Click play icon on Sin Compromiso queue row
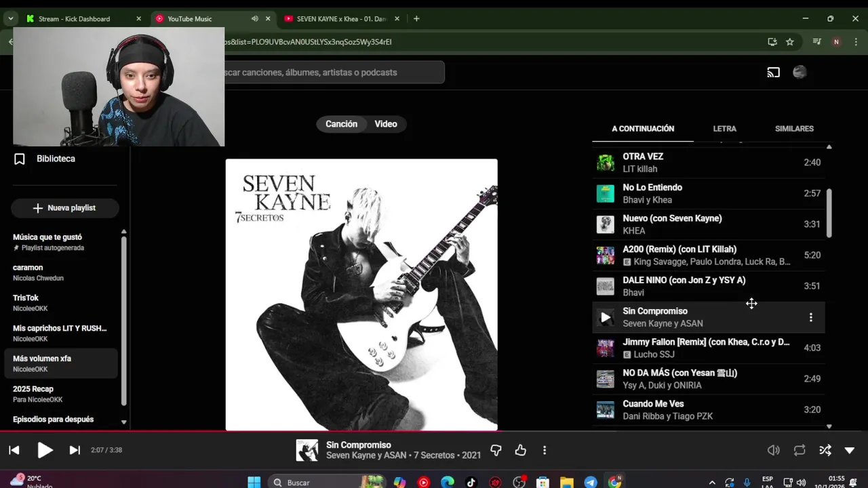 [605, 317]
